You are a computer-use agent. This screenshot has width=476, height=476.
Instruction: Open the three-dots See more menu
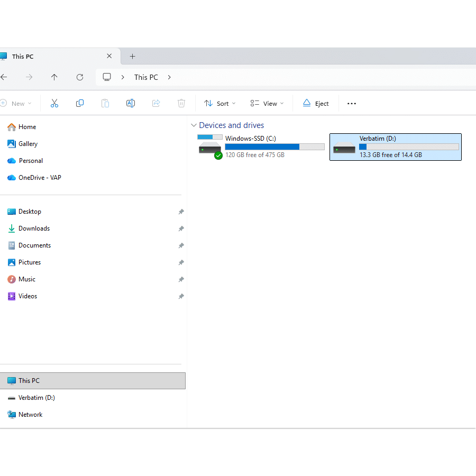[352, 104]
